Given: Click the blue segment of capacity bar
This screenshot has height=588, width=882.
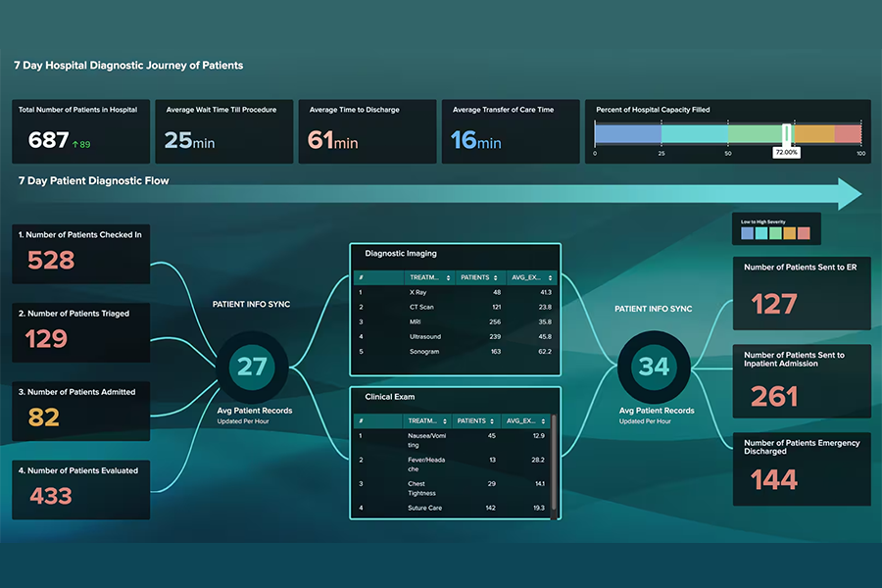Looking at the screenshot, I should [627, 134].
